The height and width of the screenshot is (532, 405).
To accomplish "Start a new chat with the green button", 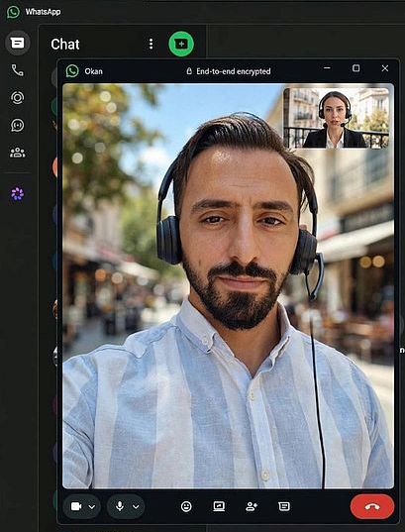I will (x=181, y=44).
